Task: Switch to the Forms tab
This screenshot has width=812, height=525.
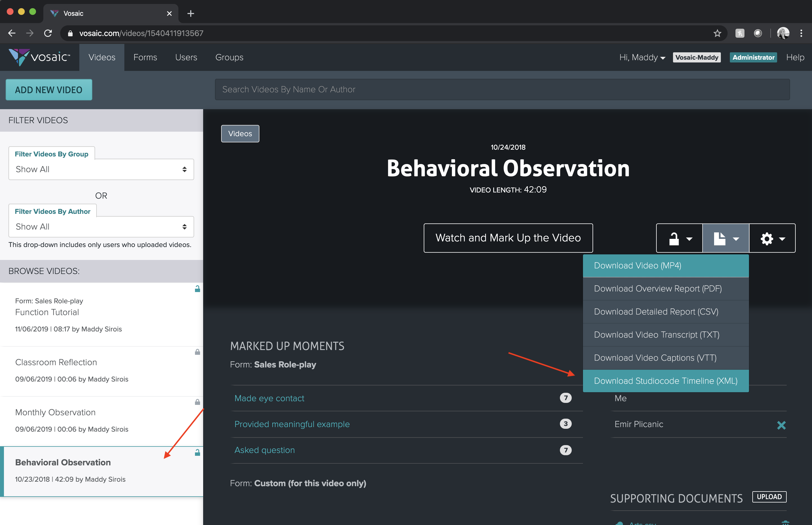Action: 145,57
